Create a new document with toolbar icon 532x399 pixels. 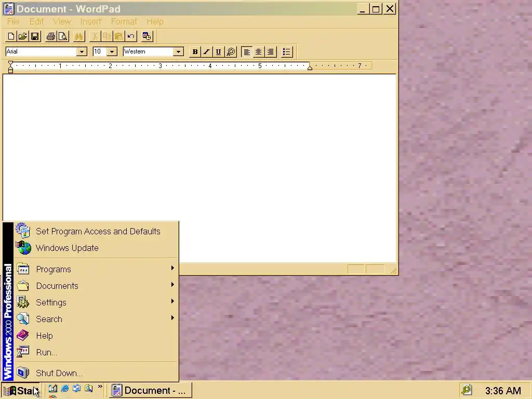pos(11,36)
